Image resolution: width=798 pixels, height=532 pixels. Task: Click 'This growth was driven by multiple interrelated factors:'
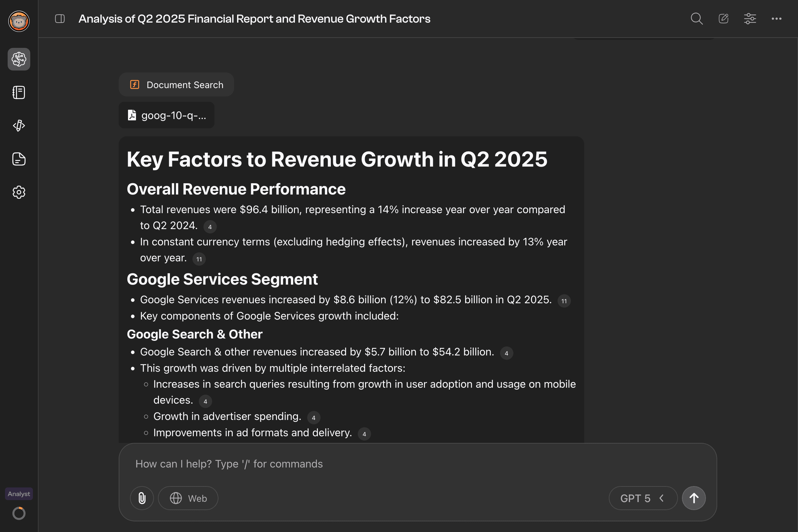(x=273, y=368)
